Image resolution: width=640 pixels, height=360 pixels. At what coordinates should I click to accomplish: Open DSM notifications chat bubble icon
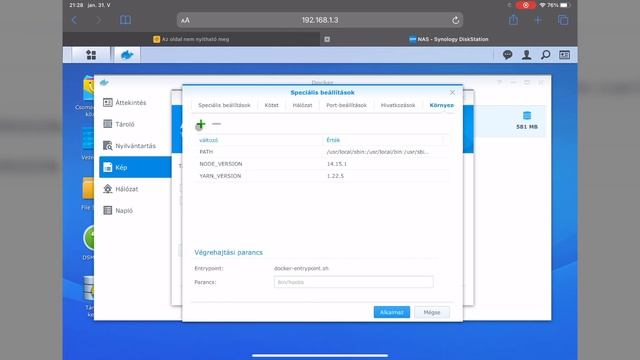click(x=507, y=55)
